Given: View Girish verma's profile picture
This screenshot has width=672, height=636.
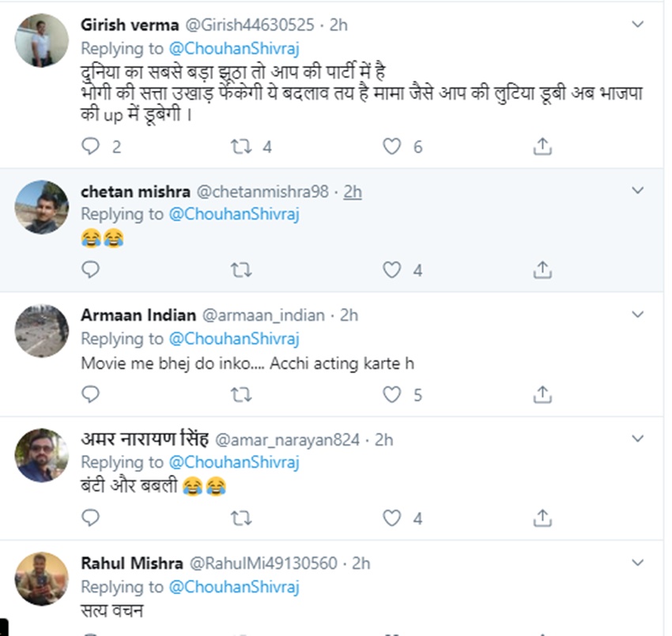Looking at the screenshot, I should pos(42,41).
